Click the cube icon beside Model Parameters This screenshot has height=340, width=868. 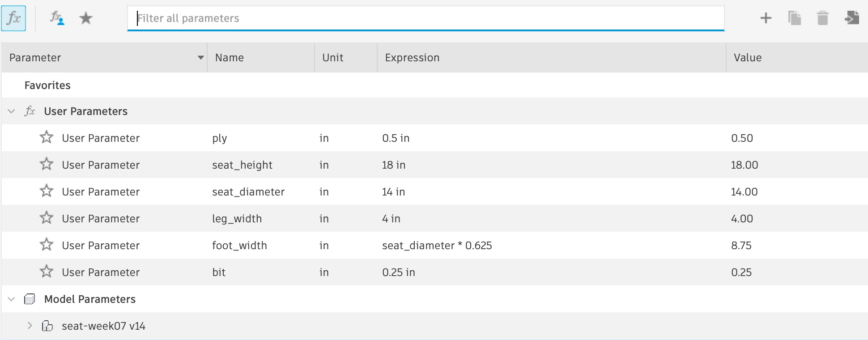30,299
